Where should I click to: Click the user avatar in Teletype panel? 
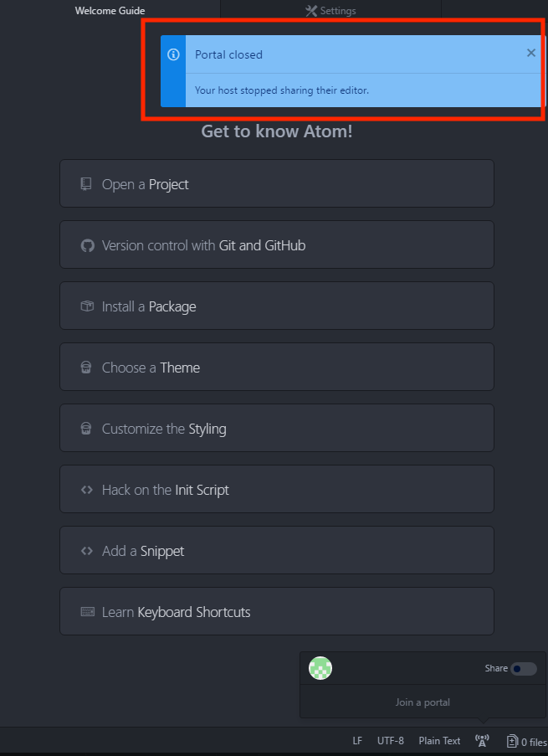pos(320,668)
